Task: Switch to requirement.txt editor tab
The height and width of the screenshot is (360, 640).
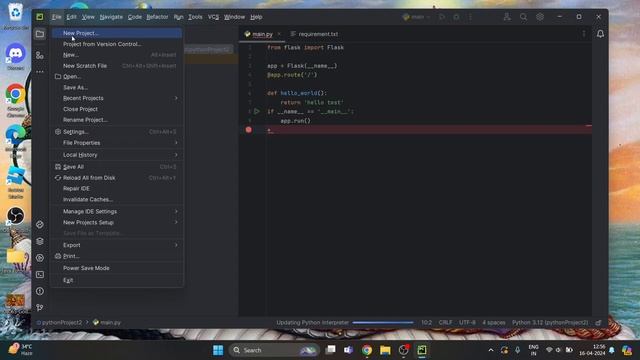Action: tap(314, 34)
